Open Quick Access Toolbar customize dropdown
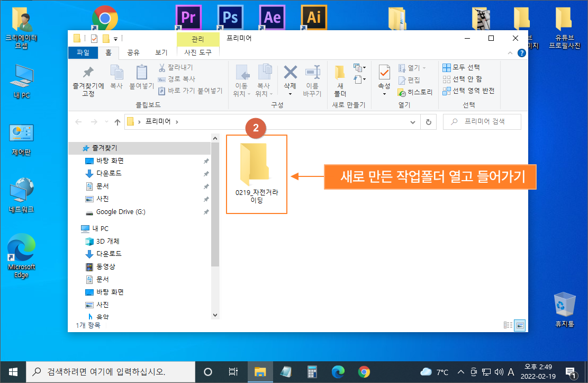The width and height of the screenshot is (588, 383). tap(115, 39)
